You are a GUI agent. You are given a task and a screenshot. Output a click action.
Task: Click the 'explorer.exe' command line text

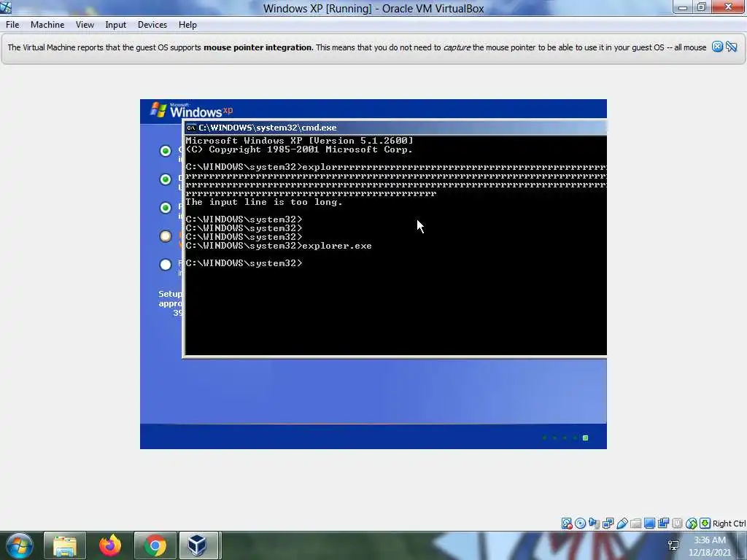337,246
